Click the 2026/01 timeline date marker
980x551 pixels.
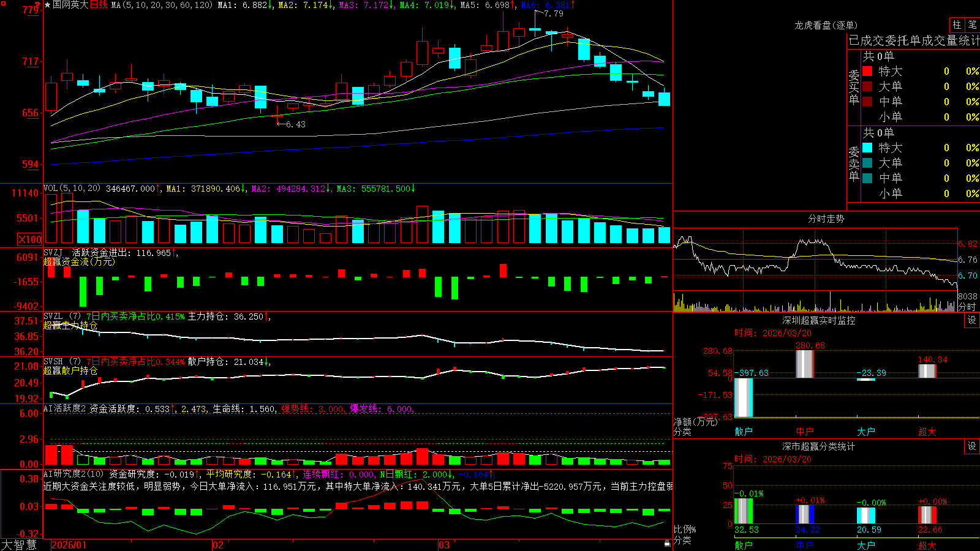(69, 545)
